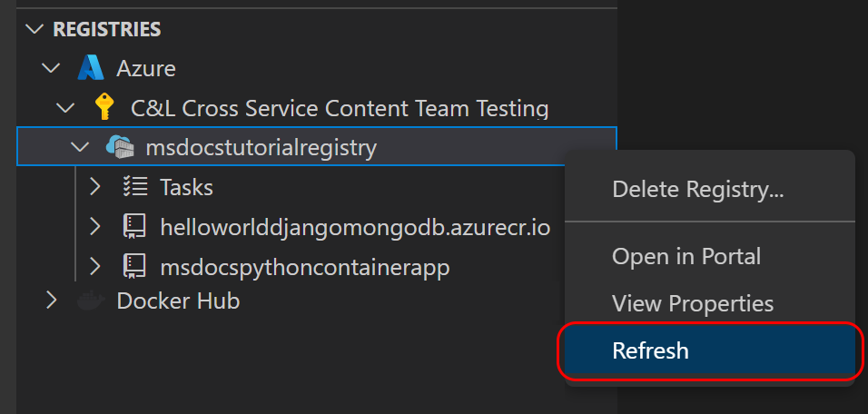868x414 pixels.
Task: Click the msdocspythoncontainerapp repository icon
Action: click(x=134, y=267)
